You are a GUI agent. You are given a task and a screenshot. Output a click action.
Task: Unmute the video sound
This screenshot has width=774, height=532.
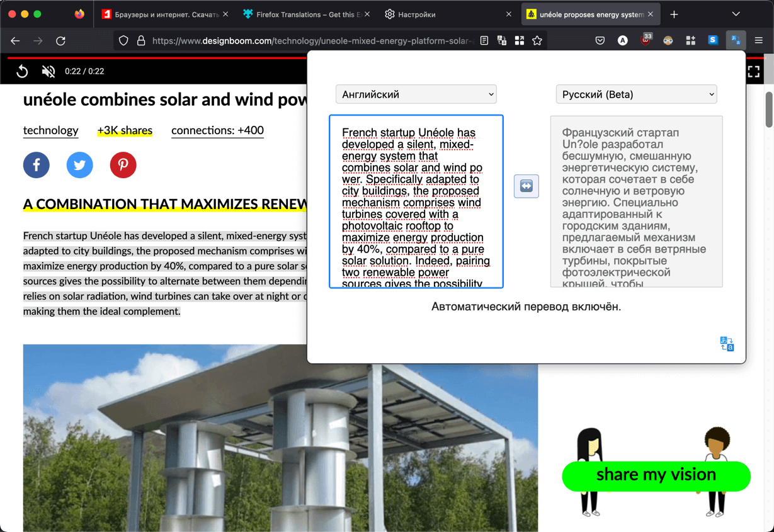point(48,71)
